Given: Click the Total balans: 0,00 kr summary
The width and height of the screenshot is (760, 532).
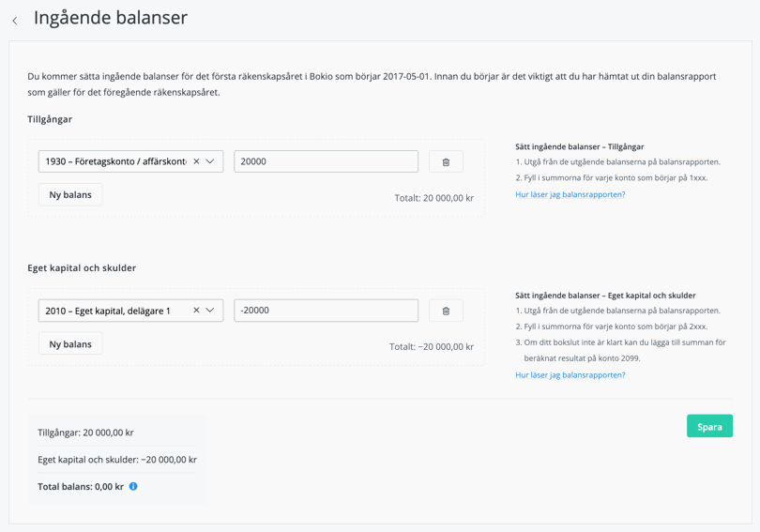Looking at the screenshot, I should tap(81, 487).
